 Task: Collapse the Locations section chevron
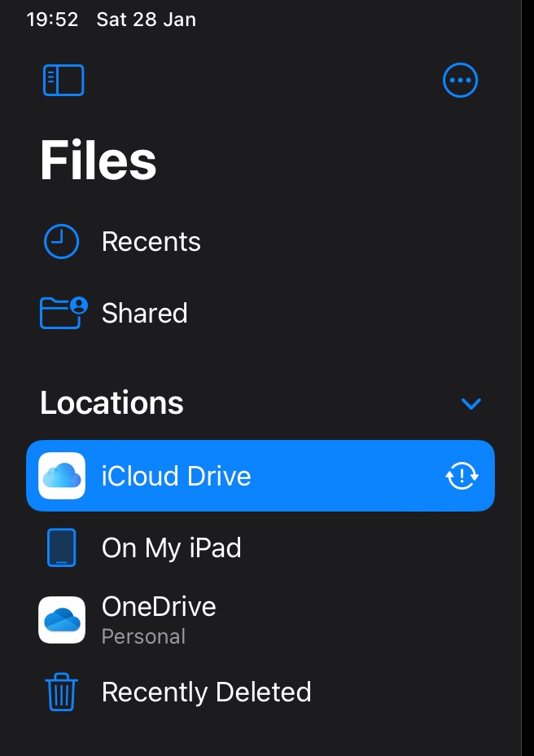click(471, 403)
